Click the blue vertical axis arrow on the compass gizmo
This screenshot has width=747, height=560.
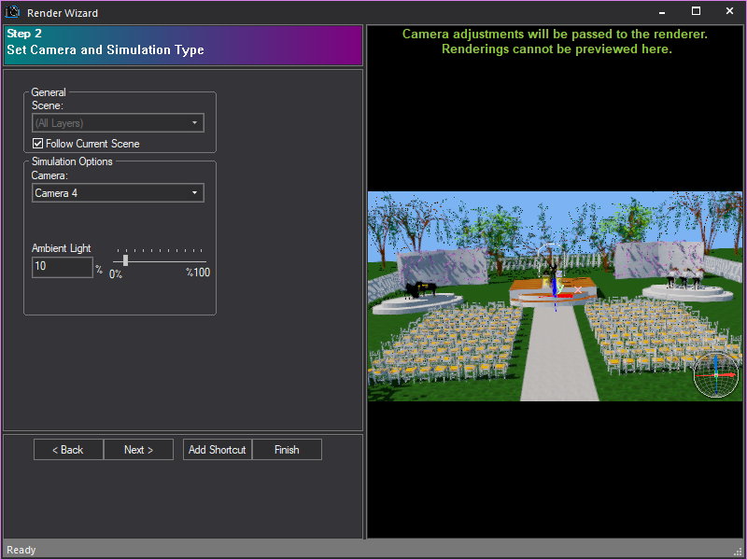tap(715, 359)
